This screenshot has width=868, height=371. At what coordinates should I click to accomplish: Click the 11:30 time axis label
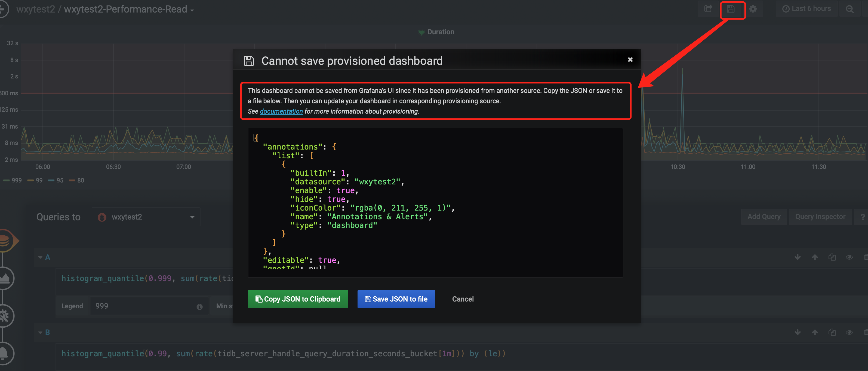[x=818, y=167]
